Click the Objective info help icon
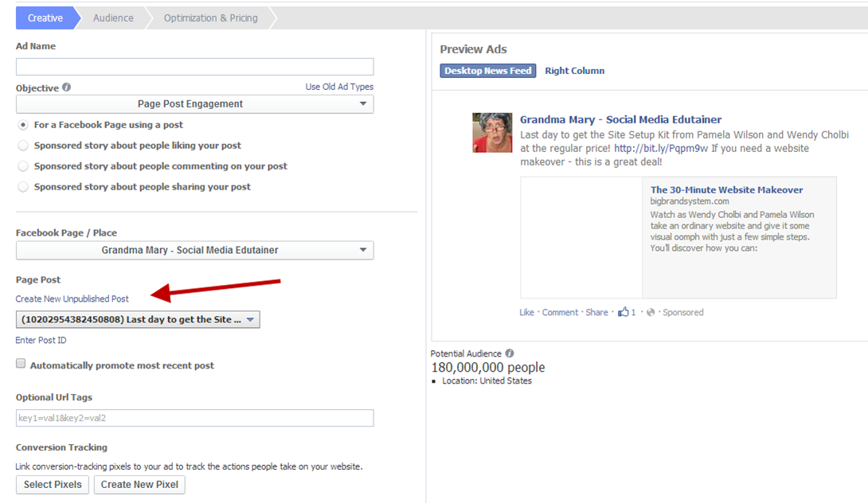Viewport: 868px width, 503px height. click(x=66, y=88)
